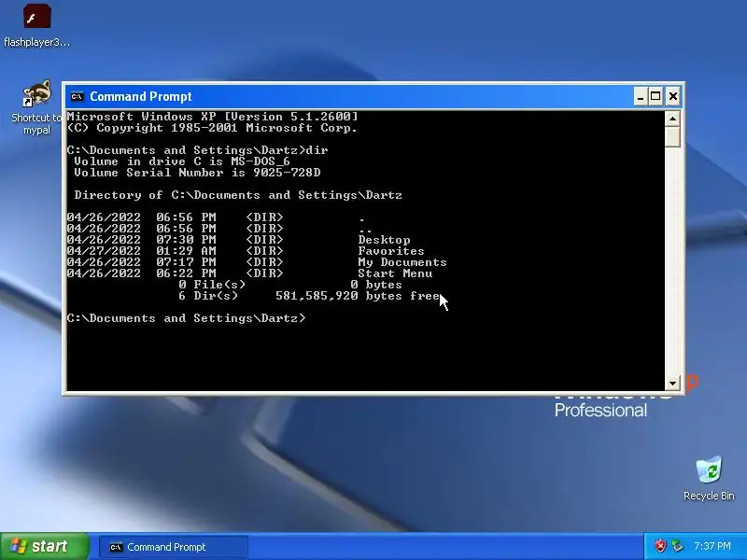Click the '6 Dir(s)' summary text
The width and height of the screenshot is (747, 560).
[x=208, y=296]
